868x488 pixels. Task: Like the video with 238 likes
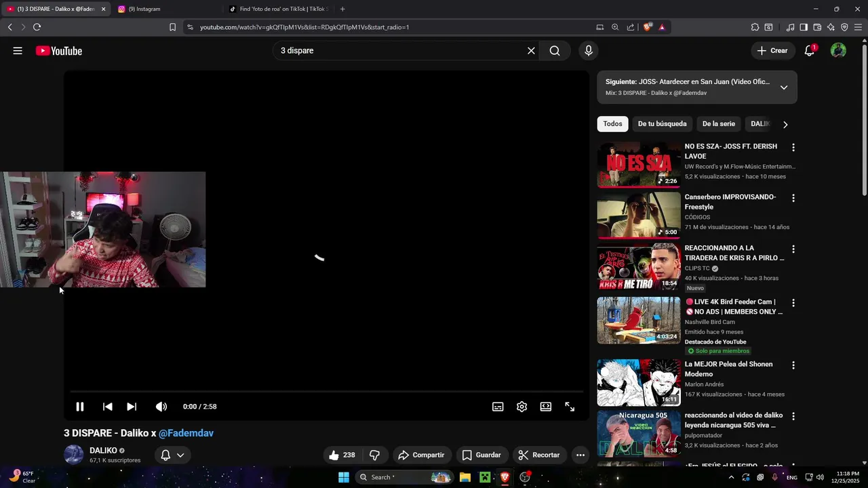click(342, 455)
